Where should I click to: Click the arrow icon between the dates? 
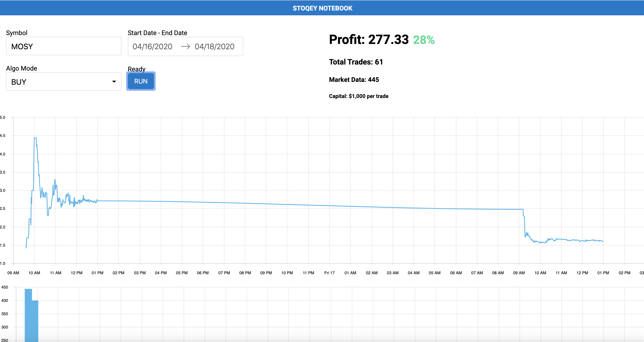point(185,47)
